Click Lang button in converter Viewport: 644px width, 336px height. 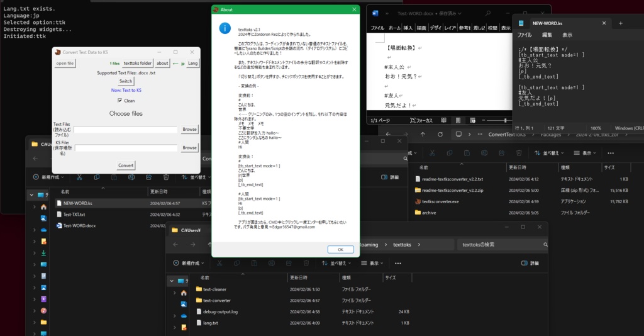coord(192,64)
